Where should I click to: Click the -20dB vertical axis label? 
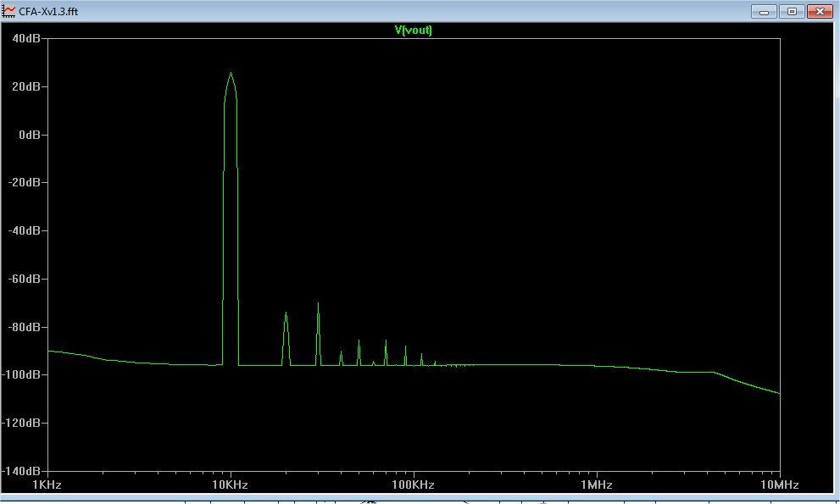coord(24,183)
